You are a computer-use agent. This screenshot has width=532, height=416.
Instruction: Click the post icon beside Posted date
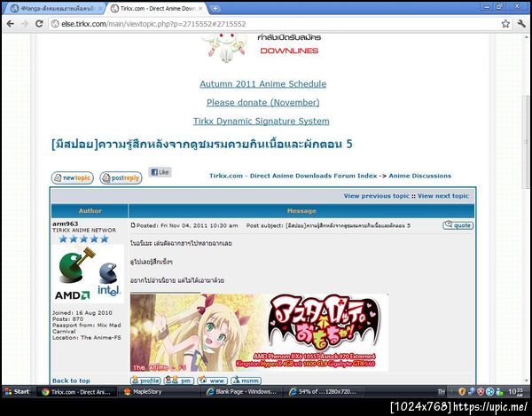pos(133,225)
